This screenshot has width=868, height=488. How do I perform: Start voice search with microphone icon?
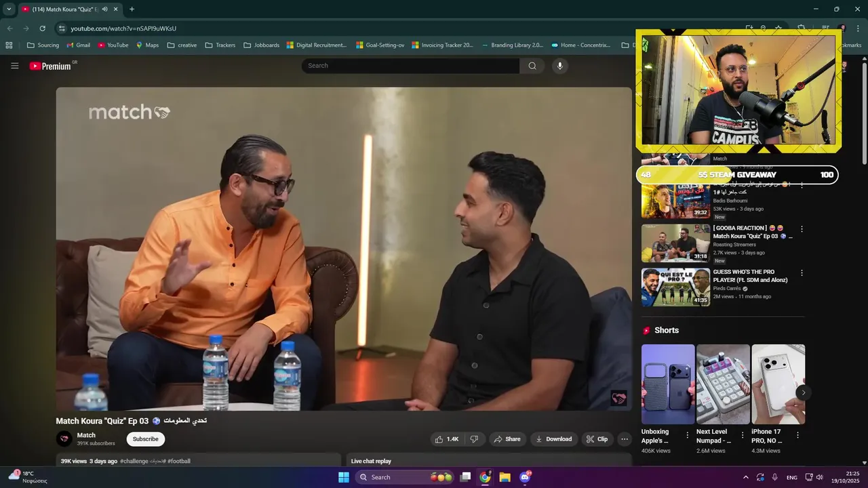pyautogui.click(x=559, y=66)
